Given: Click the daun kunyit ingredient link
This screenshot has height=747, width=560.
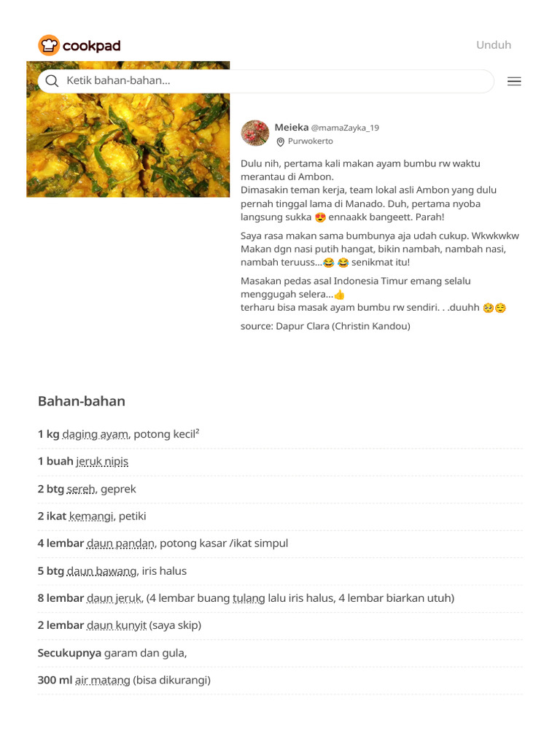Looking at the screenshot, I should click(x=117, y=625).
